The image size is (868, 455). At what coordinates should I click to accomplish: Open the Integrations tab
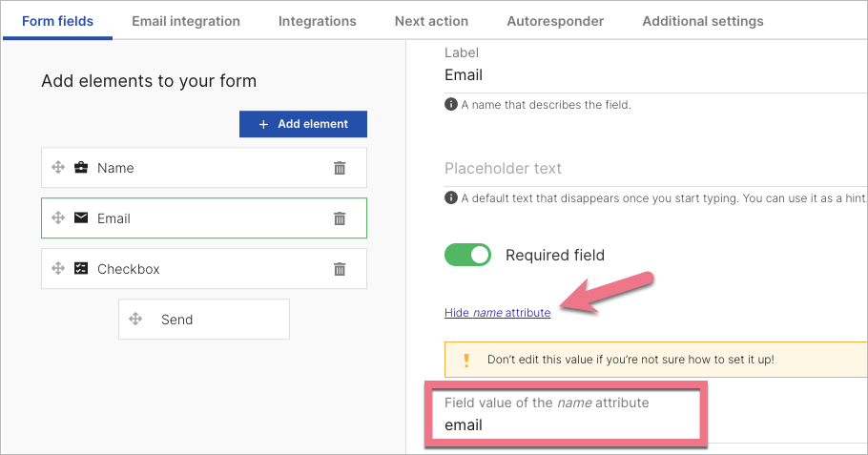click(317, 21)
